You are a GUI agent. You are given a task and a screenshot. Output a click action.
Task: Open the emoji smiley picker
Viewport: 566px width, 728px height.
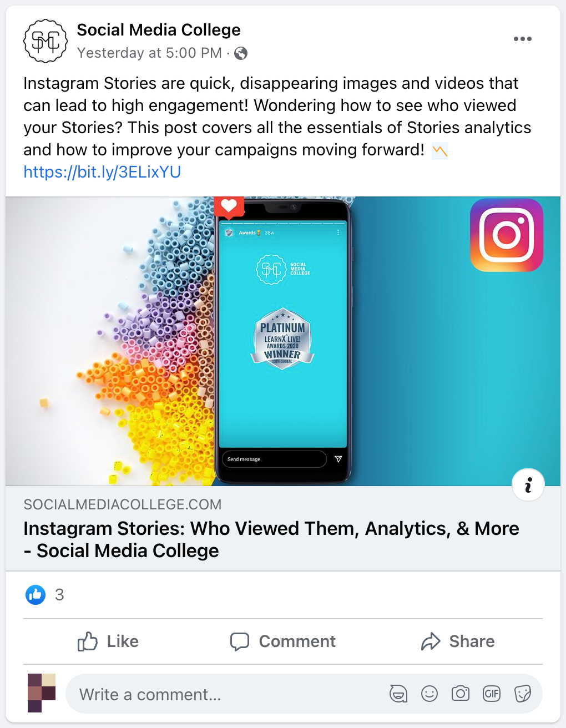tap(429, 694)
